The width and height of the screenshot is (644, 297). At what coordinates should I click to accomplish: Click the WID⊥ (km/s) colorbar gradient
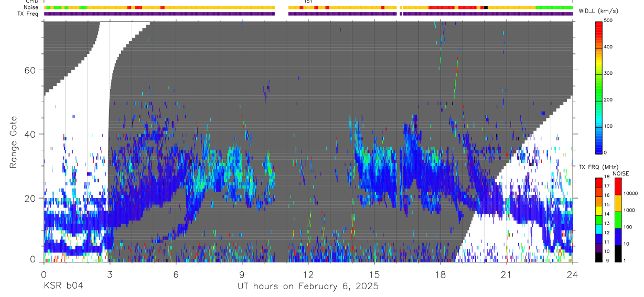[599, 87]
